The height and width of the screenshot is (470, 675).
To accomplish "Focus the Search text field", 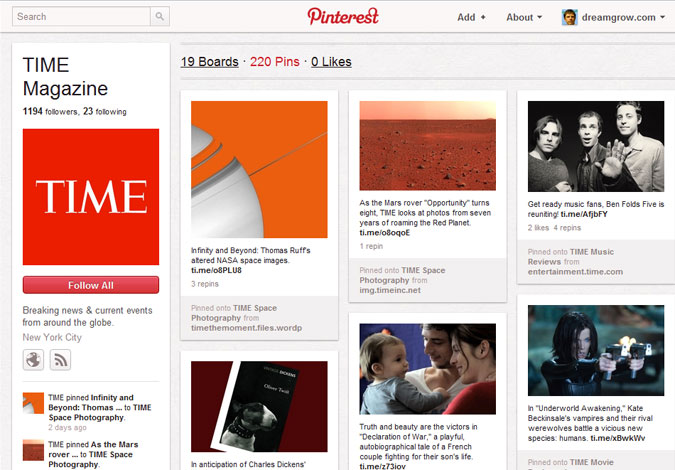I will pos(81,16).
